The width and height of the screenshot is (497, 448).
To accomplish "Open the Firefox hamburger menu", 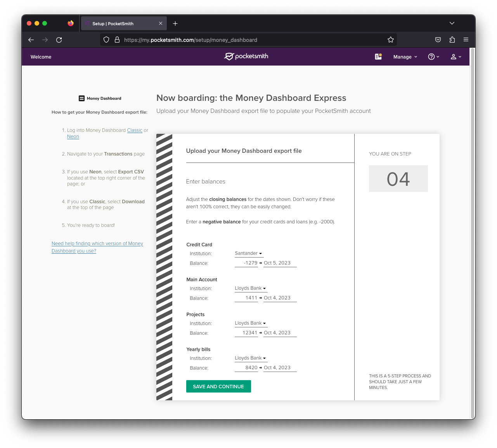I will click(x=466, y=40).
